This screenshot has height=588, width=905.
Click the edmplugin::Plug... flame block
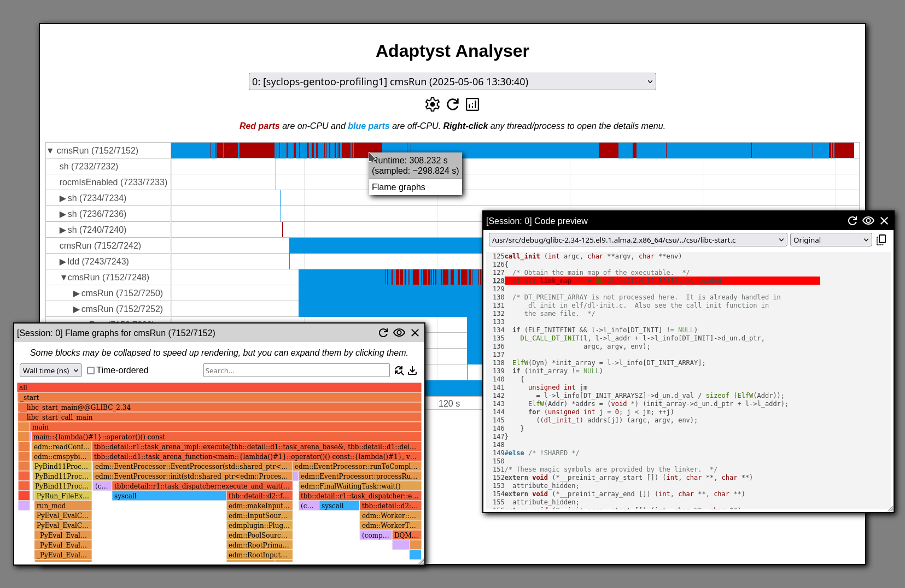(x=260, y=525)
